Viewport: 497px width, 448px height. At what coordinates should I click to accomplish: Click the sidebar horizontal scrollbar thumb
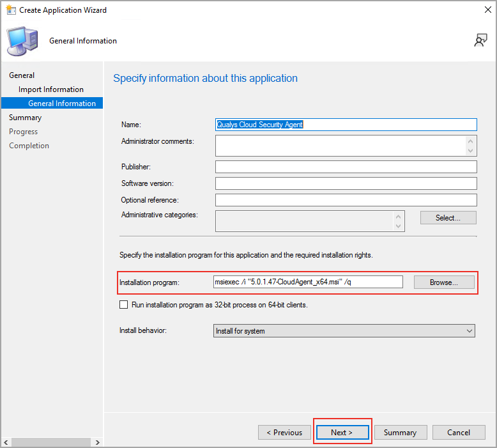pos(51,442)
